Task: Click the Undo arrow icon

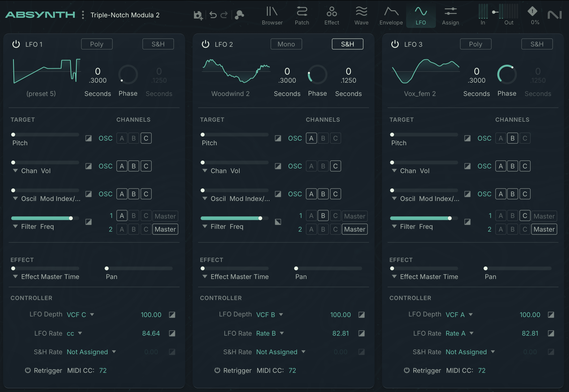Action: click(x=213, y=15)
